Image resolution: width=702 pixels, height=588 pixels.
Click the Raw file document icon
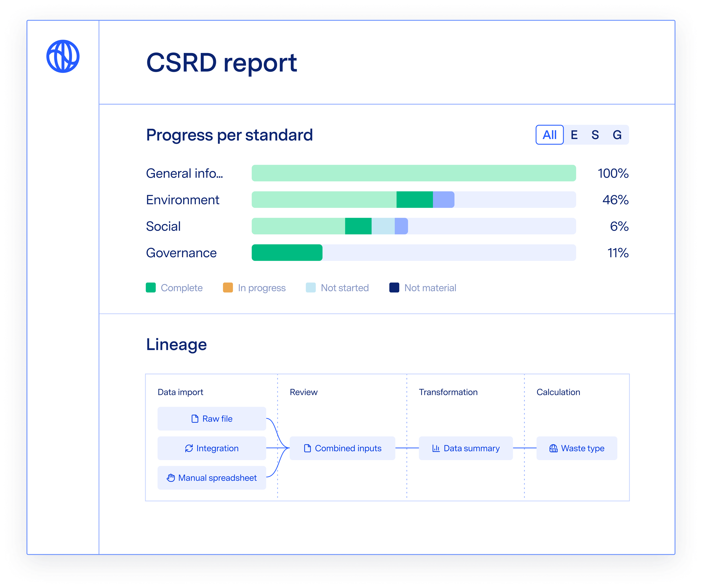point(195,419)
